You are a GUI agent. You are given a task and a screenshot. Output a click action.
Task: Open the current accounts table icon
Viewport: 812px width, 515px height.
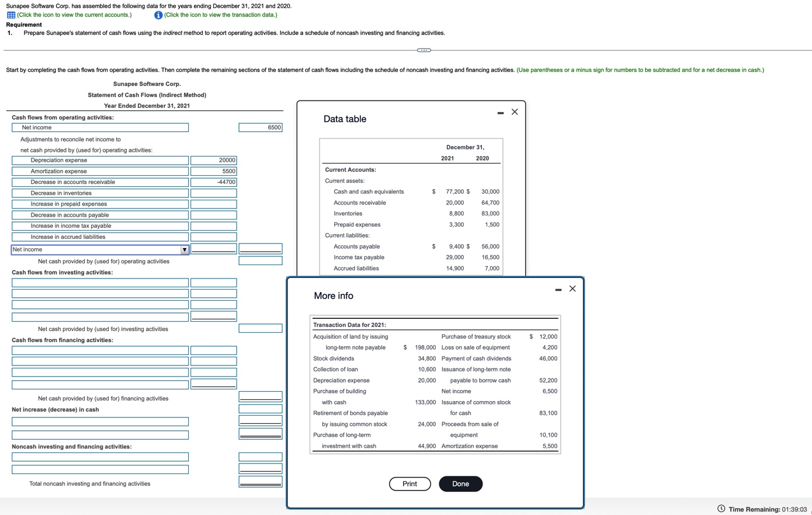pyautogui.click(x=11, y=15)
